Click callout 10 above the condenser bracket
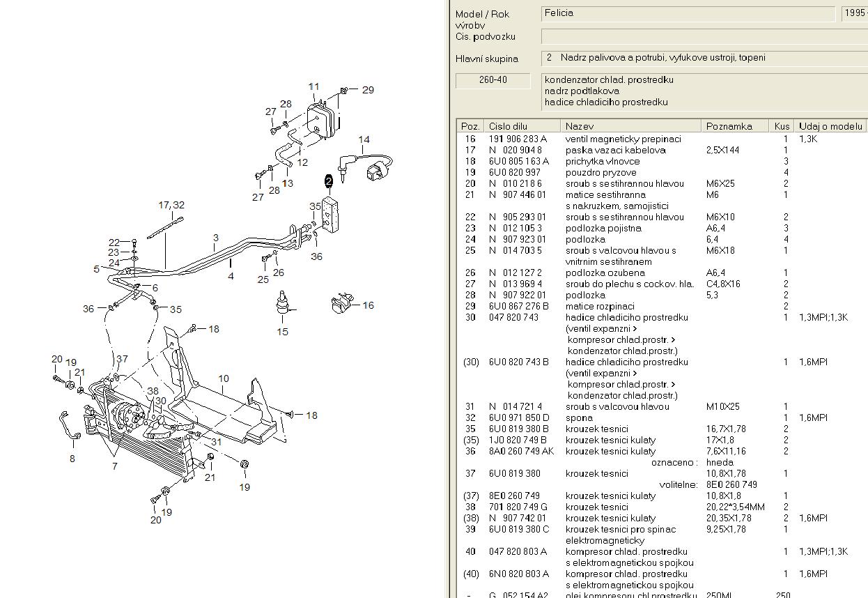 pyautogui.click(x=223, y=379)
